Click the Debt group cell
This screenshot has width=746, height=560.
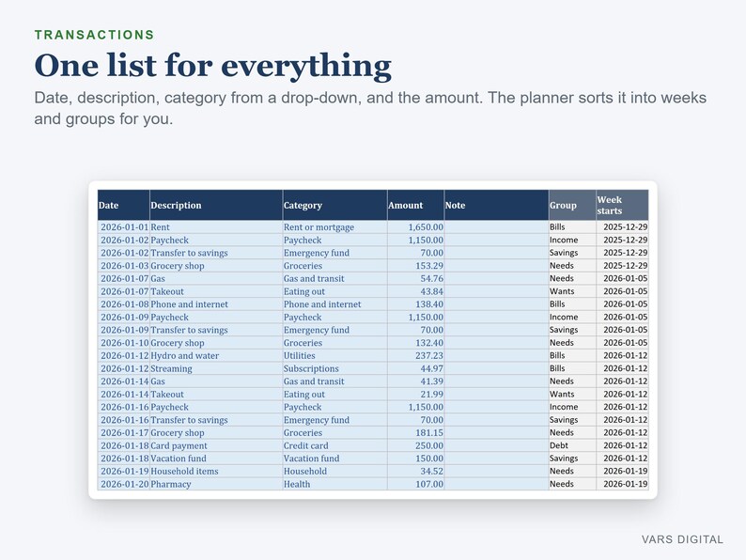[572, 445]
